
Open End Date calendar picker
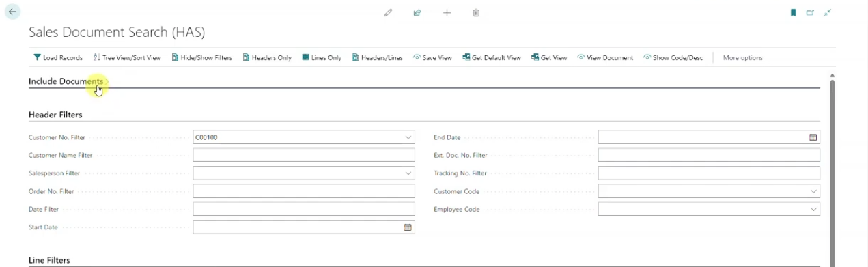coord(813,137)
